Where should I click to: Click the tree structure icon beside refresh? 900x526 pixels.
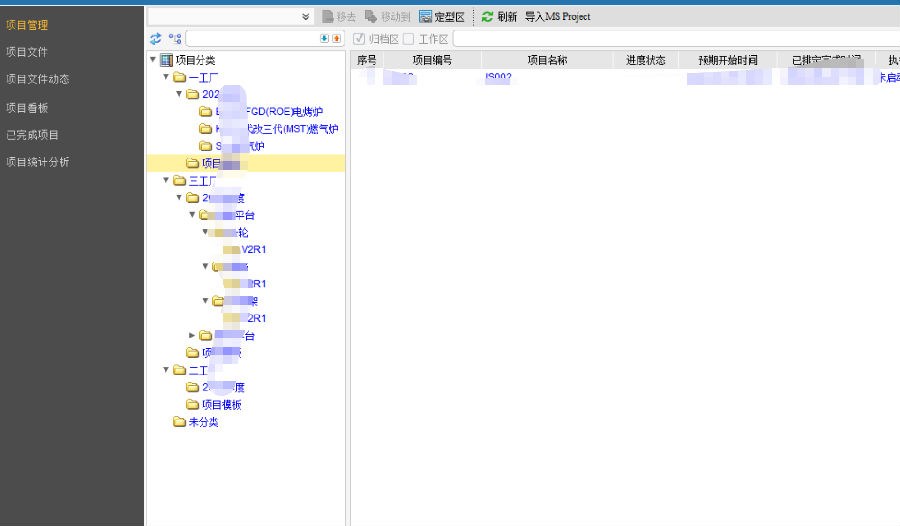[x=175, y=38]
